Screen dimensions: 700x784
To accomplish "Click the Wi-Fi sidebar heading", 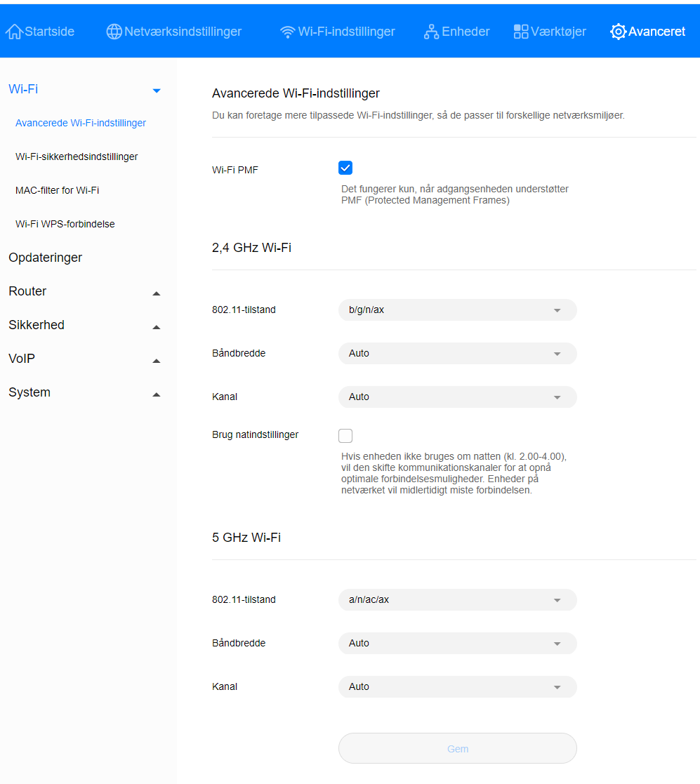I will coord(23,89).
